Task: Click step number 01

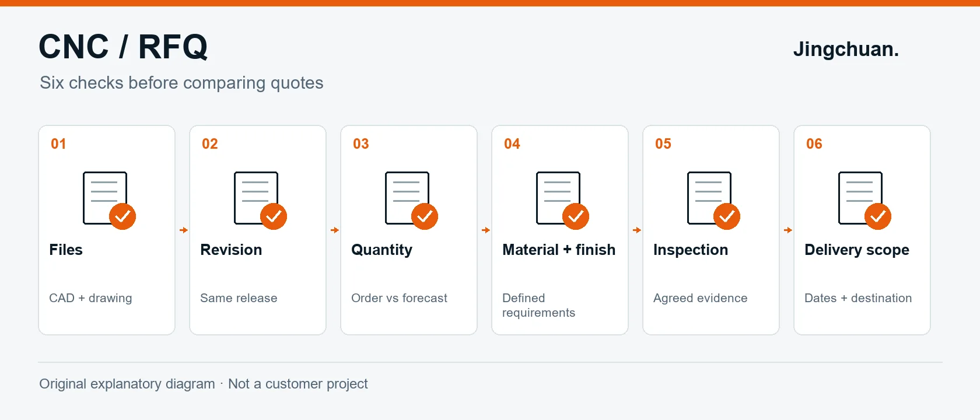Action: pyautogui.click(x=58, y=144)
